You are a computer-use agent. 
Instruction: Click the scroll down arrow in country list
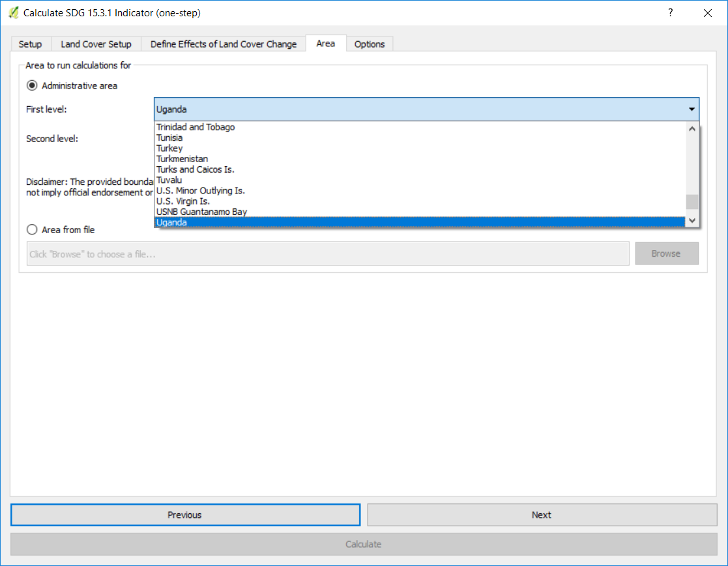tap(692, 221)
